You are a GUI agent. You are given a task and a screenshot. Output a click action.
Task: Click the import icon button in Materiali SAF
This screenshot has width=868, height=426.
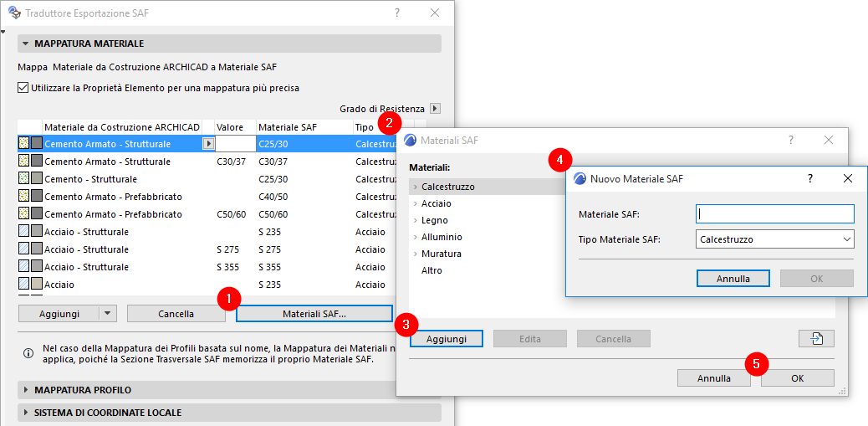[816, 338]
